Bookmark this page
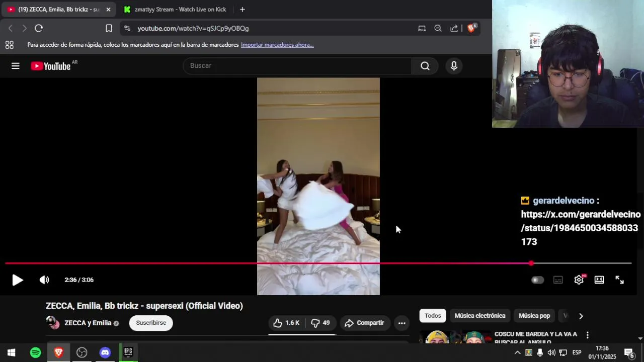The image size is (644, 362). (x=109, y=29)
